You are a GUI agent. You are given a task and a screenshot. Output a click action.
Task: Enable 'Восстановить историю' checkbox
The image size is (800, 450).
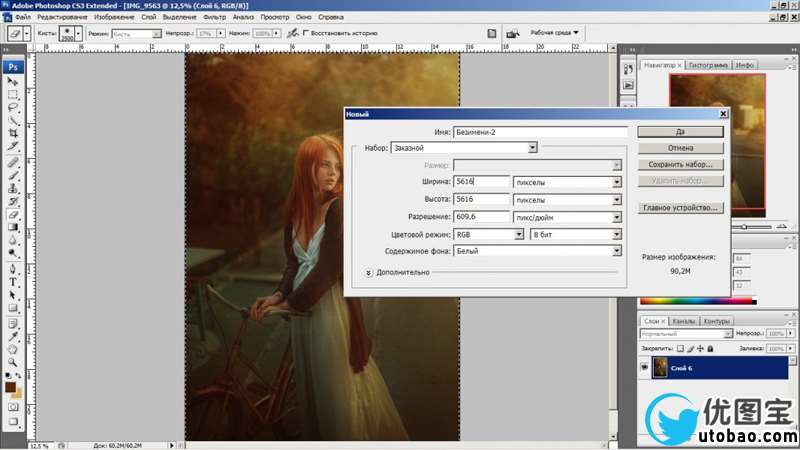coord(306,33)
